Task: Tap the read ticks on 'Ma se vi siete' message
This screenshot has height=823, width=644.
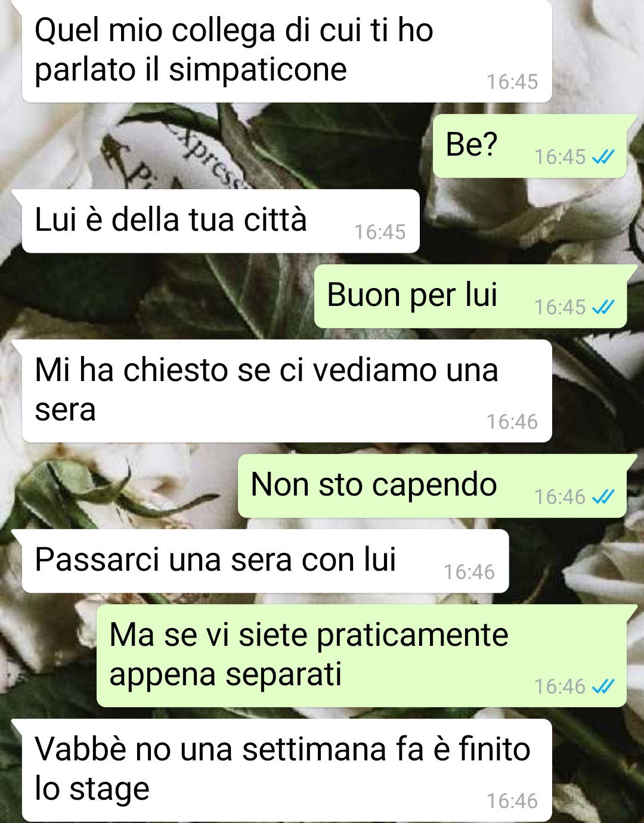Action: click(603, 687)
